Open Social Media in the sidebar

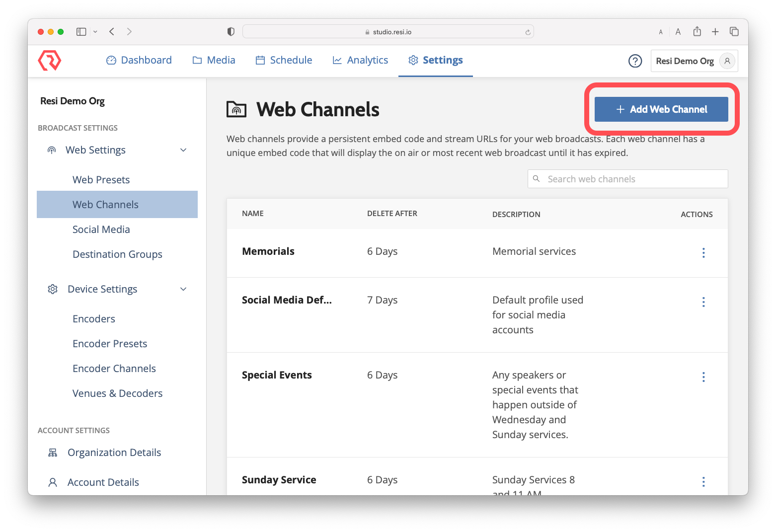click(101, 229)
